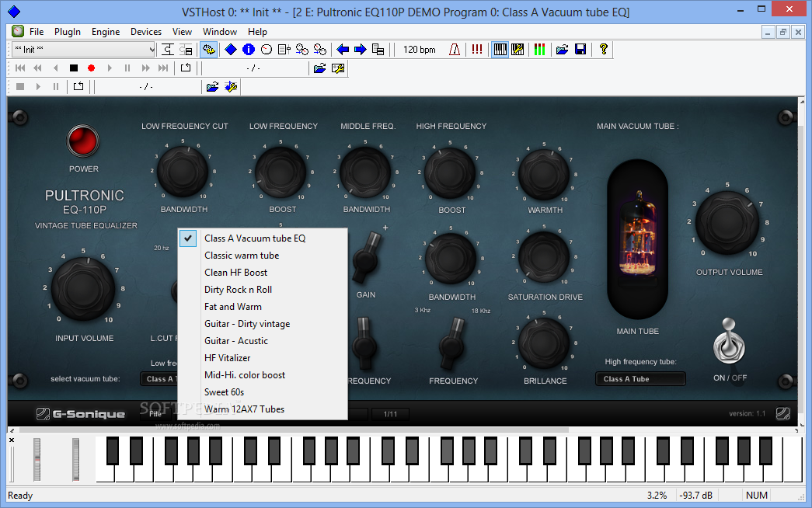Choose 'Fat and Warm' preset

tap(263, 307)
